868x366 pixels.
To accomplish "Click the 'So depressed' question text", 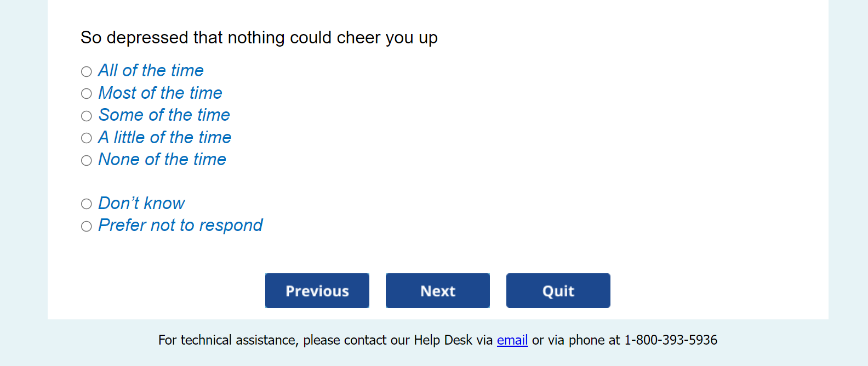I will click(259, 38).
